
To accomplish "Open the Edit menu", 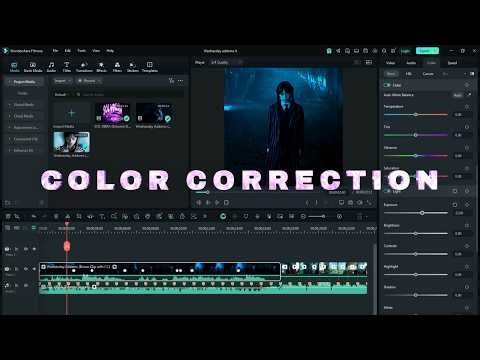I will tap(68, 51).
